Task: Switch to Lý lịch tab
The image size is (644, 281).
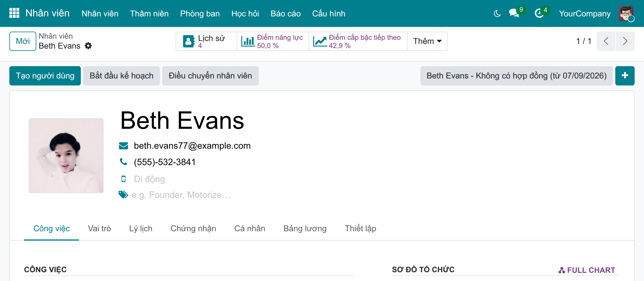Action: (x=141, y=229)
